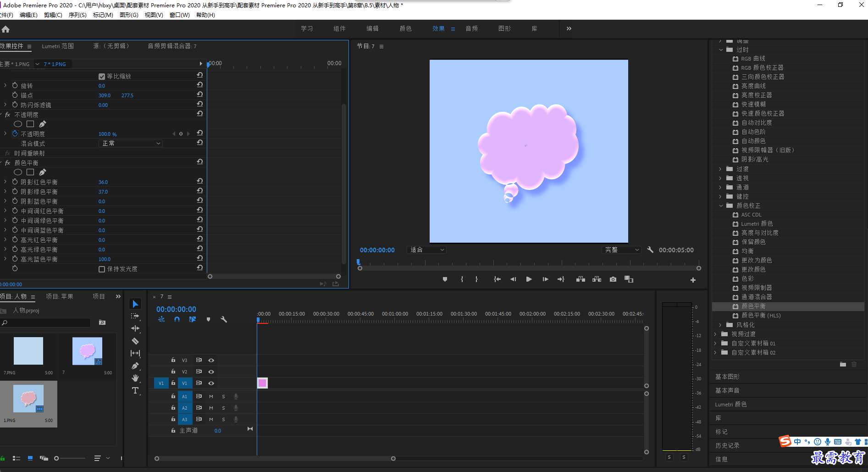This screenshot has width=868, height=472.
Task: Click Go to In point button
Action: (497, 279)
